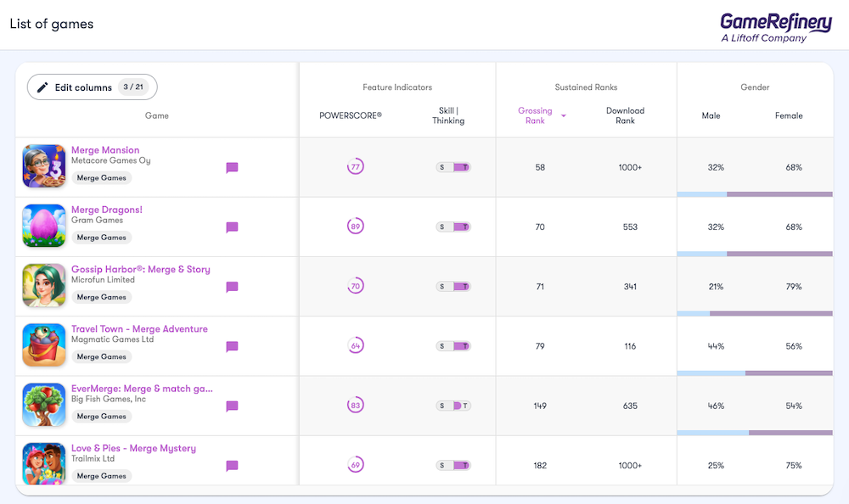Click Merge Mansion gender split bar
Viewport: 849px width, 504px height.
click(x=755, y=194)
